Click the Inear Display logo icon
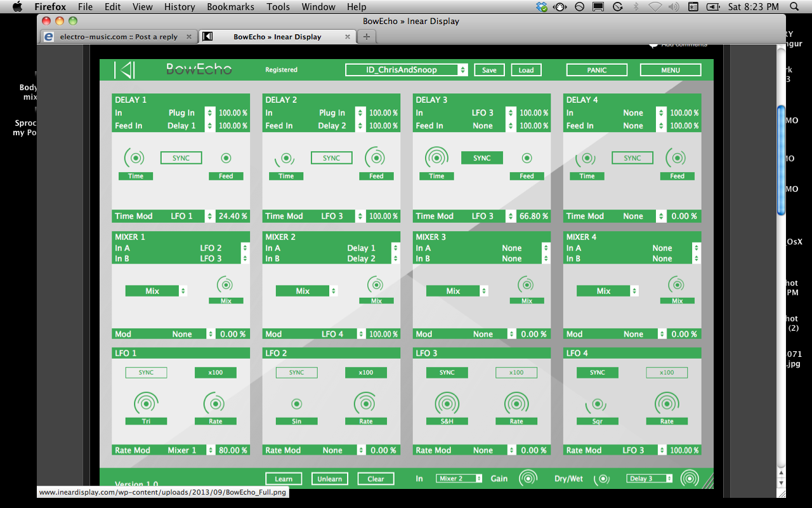This screenshot has height=508, width=812. tap(124, 70)
